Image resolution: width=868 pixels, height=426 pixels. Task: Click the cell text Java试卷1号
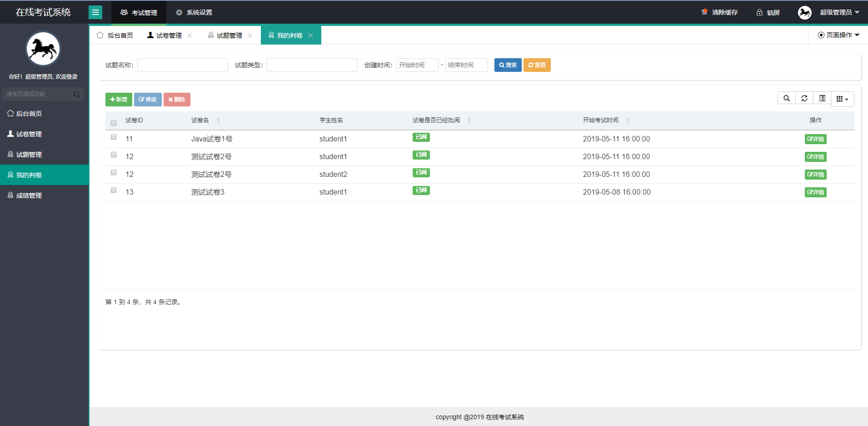(x=212, y=139)
